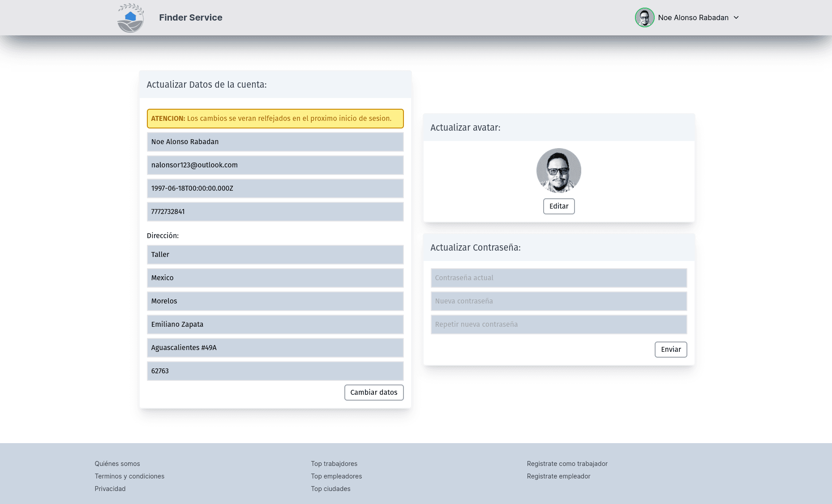The width and height of the screenshot is (832, 504).
Task: Click the Nueva contraseña input
Action: point(558,301)
